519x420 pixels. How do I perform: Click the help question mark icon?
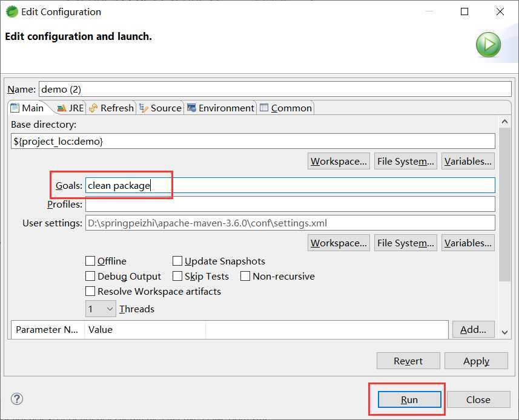(16, 399)
